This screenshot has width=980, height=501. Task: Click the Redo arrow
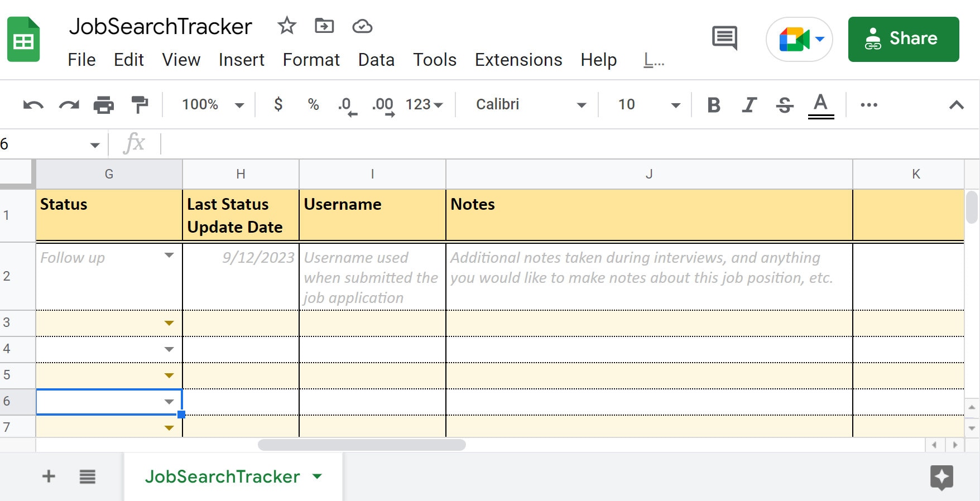[69, 105]
